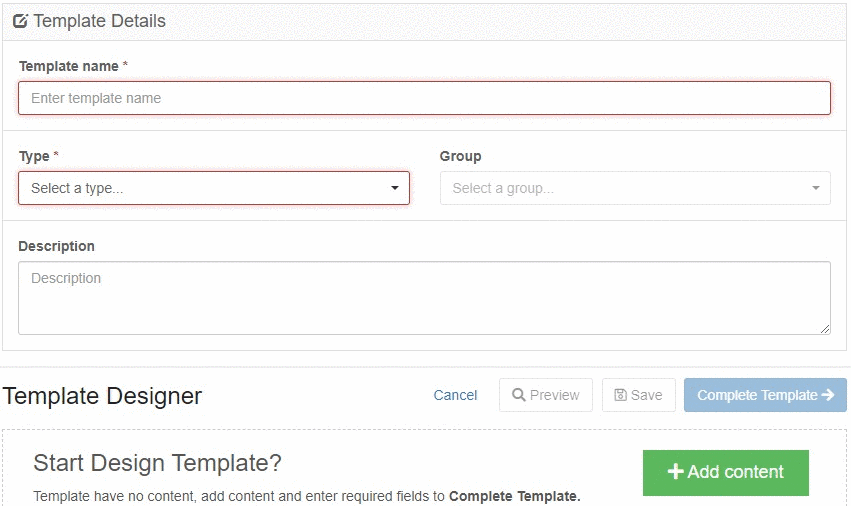Grab the Description textarea resize handle
This screenshot has width=851, height=506.
click(x=825, y=329)
